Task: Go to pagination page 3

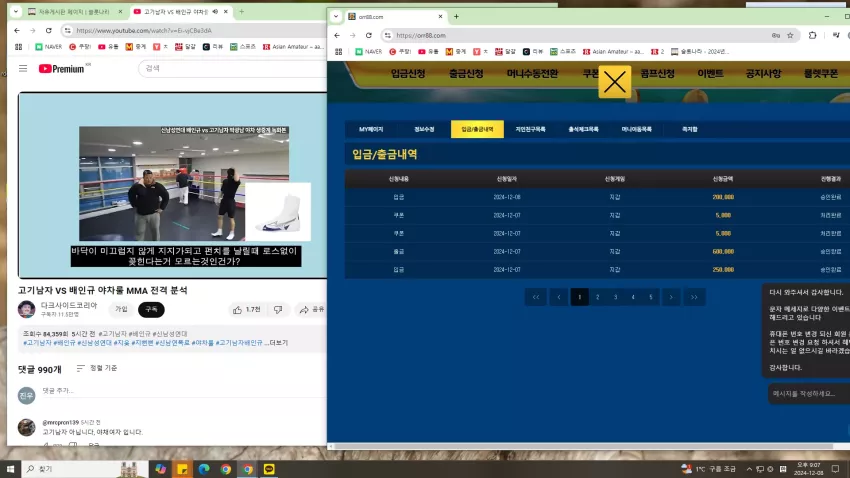Action: point(615,297)
